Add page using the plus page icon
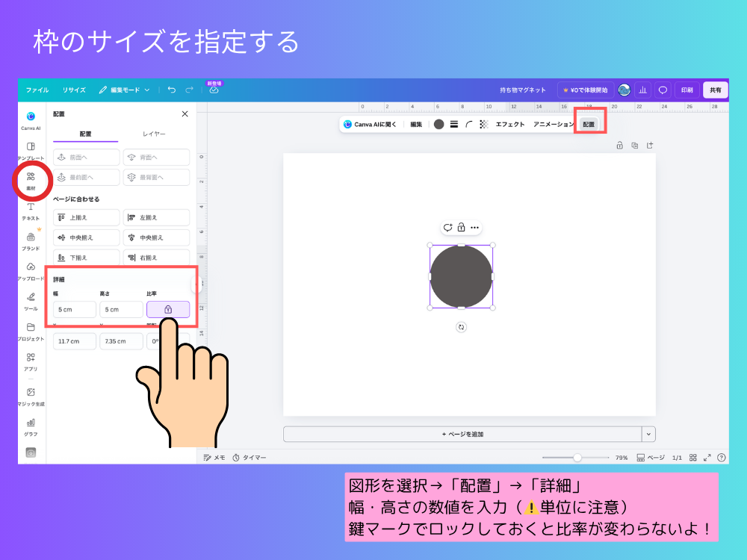This screenshot has width=747, height=560. 650,146
